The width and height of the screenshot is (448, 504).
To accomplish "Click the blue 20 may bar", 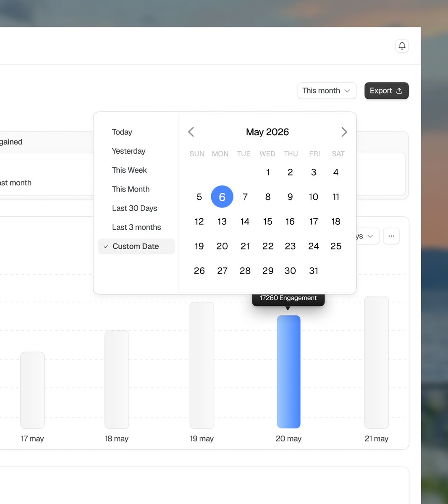I will (288, 372).
